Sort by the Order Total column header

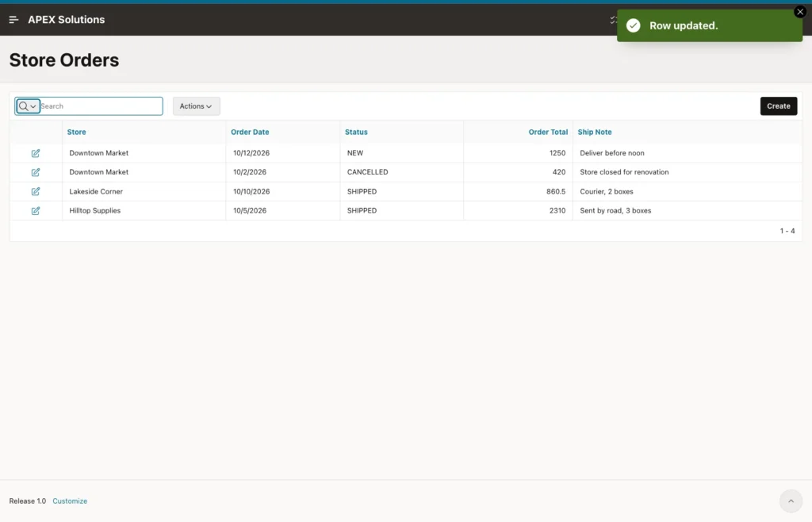pyautogui.click(x=548, y=132)
